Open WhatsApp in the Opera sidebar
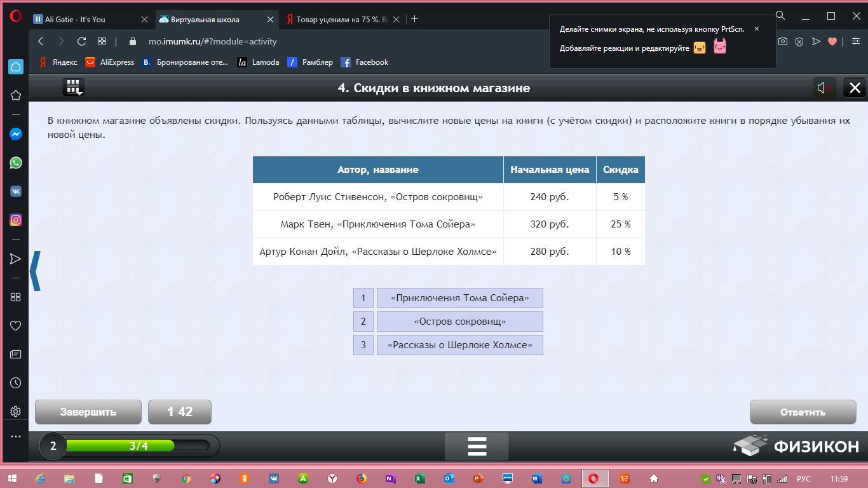868x488 pixels. (16, 163)
